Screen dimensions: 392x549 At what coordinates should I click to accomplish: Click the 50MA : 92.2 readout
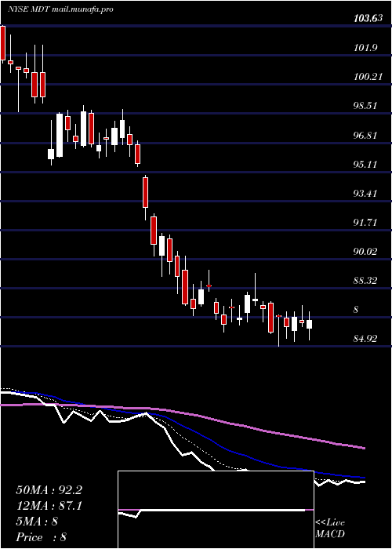point(49,490)
